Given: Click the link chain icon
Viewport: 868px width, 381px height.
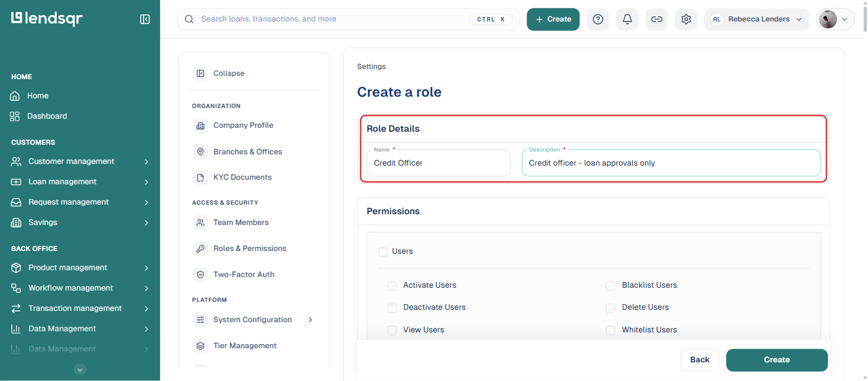Looking at the screenshot, I should coord(657,19).
